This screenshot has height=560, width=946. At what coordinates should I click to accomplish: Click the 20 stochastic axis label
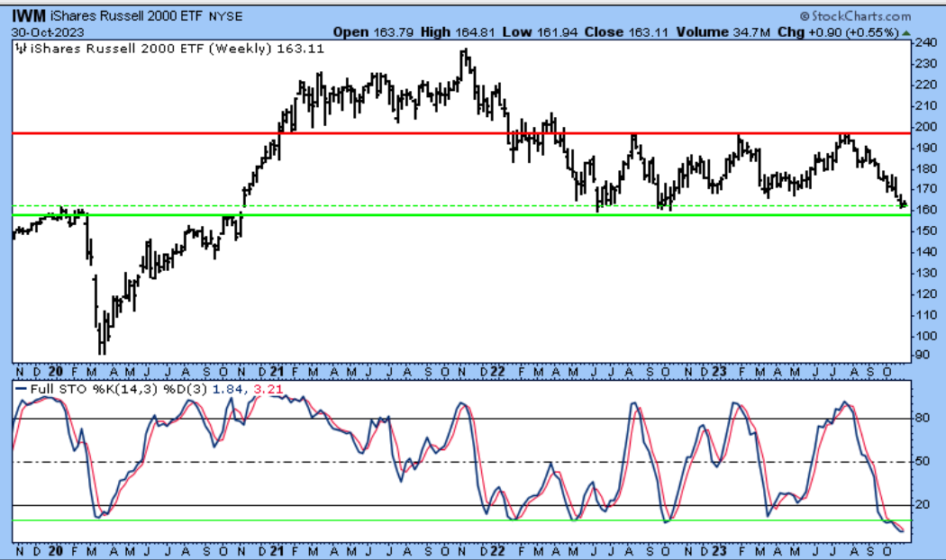click(923, 504)
